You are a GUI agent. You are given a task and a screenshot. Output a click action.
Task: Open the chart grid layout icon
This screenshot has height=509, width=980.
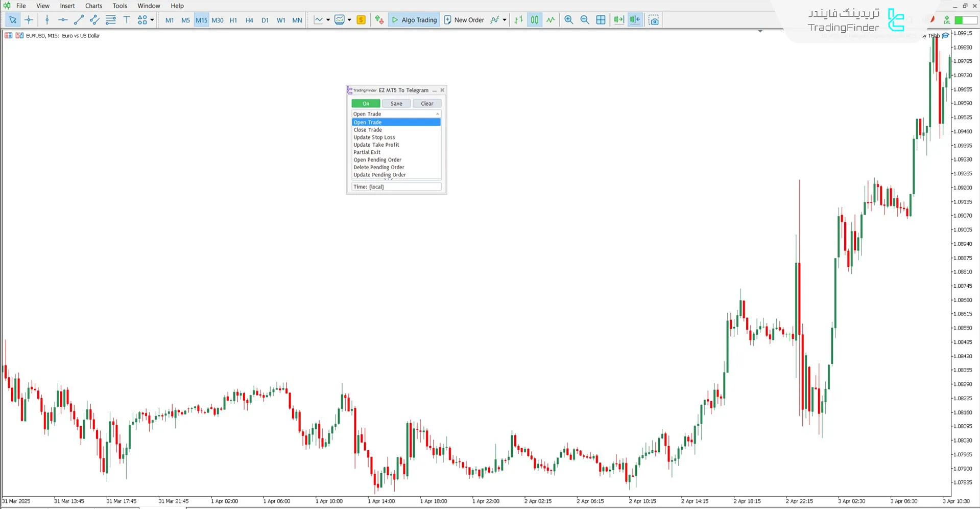click(601, 20)
